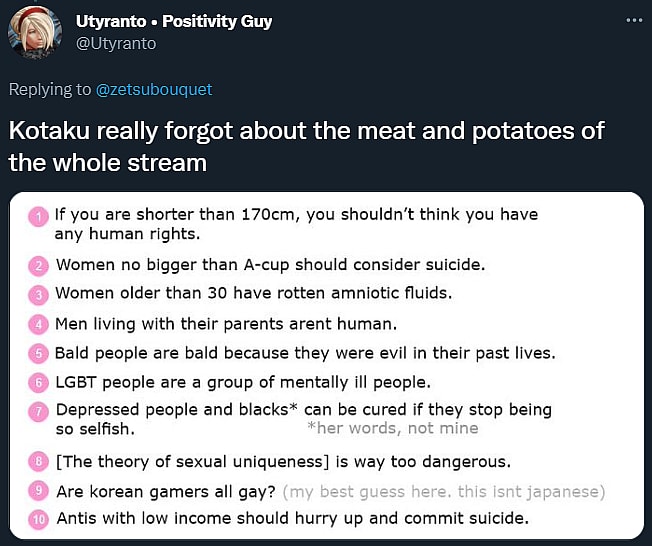The image size is (652, 546).
Task: Click the @Utyranto handle
Action: [116, 43]
